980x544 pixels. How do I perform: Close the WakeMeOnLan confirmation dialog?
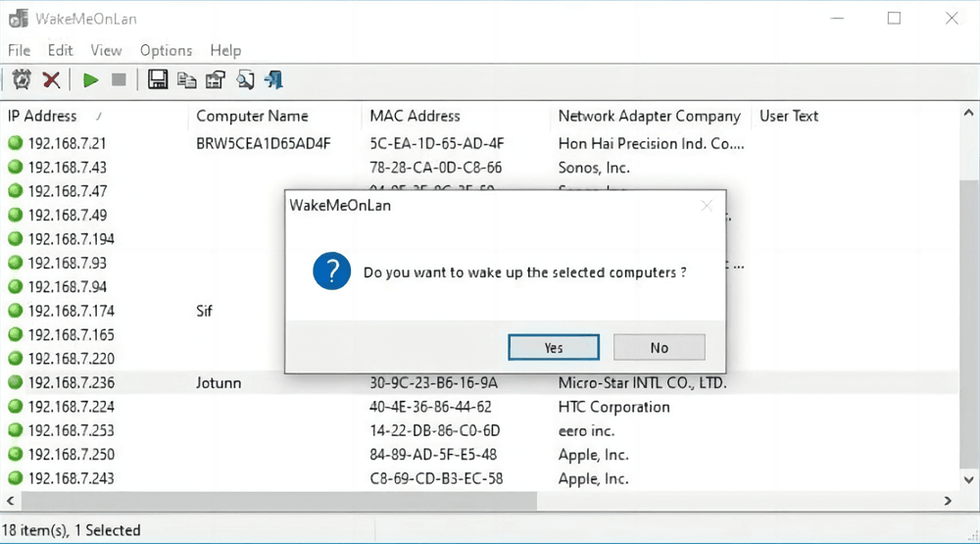pyautogui.click(x=707, y=205)
